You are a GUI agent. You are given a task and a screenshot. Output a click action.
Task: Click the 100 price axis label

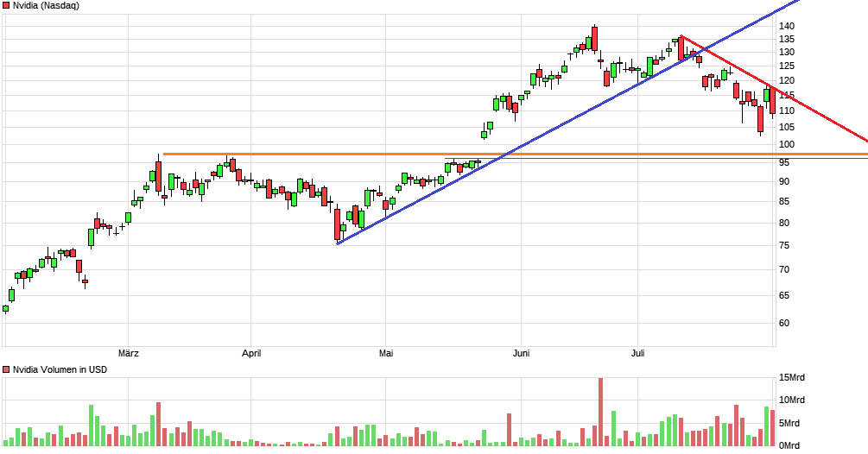[x=787, y=144]
